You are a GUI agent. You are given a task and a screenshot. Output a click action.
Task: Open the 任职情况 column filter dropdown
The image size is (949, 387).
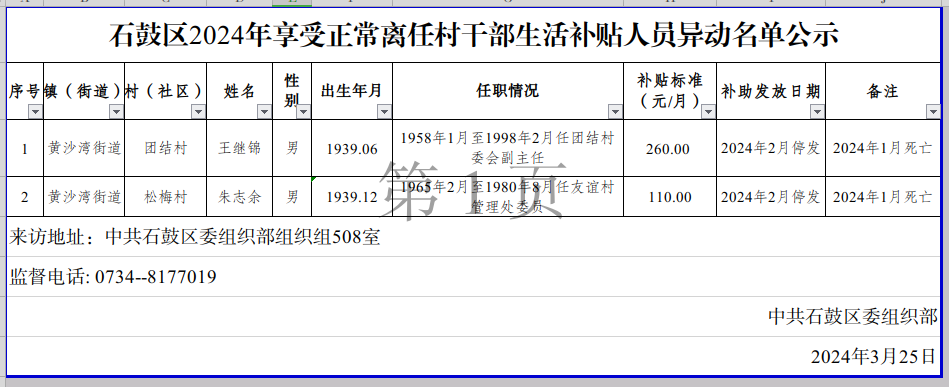pyautogui.click(x=616, y=111)
